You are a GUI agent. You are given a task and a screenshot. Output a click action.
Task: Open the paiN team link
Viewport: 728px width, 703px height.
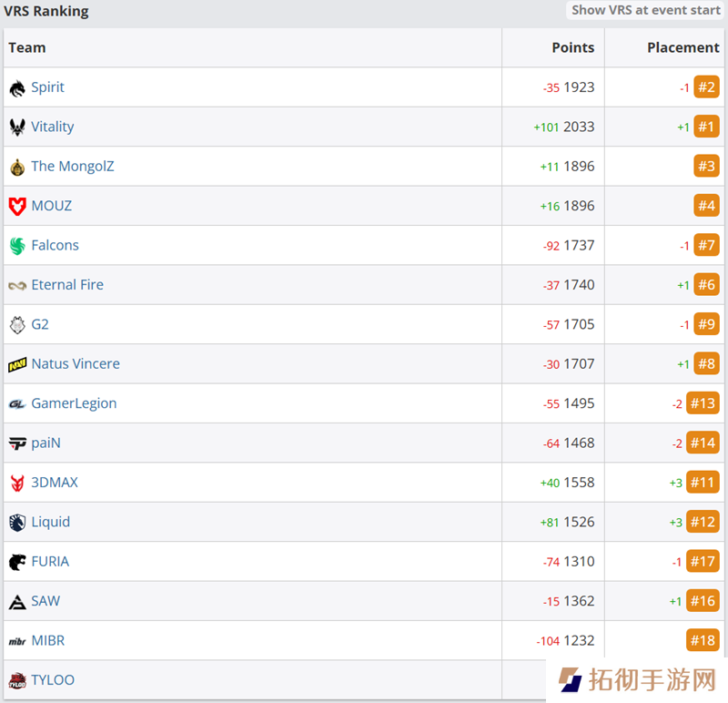tap(46, 443)
